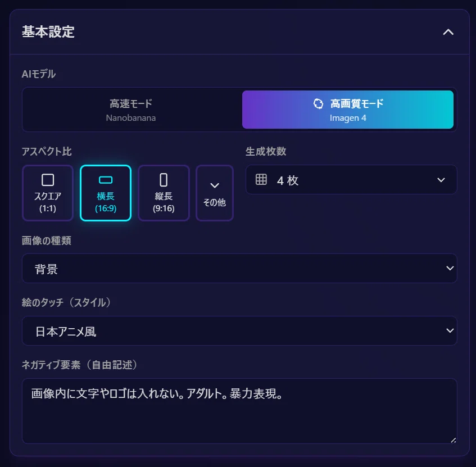Screen dimensions: 476x467
Task: Click the 基本設定 section header title
Action: [48, 32]
